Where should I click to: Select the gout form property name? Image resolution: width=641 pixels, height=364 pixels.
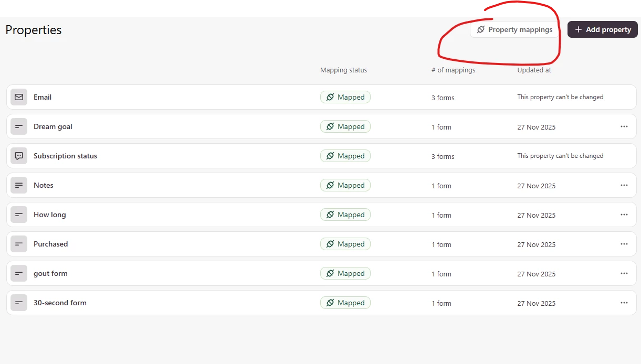[x=50, y=273]
